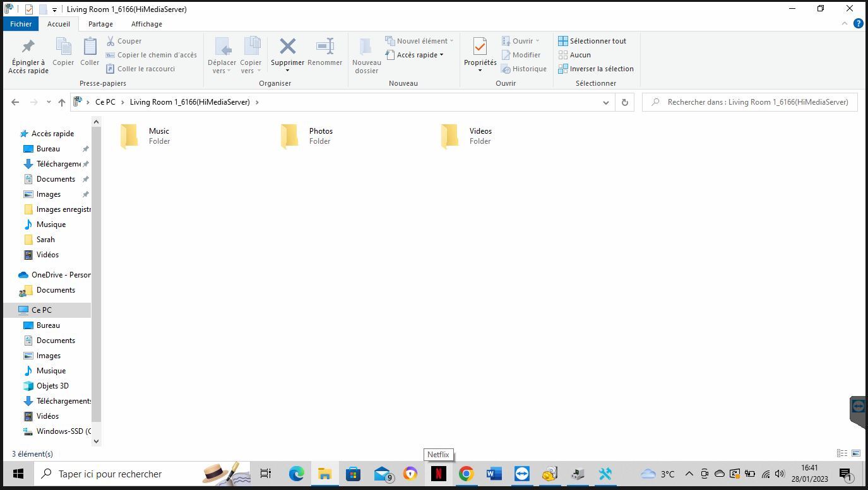Switch to large icons view layout

(x=856, y=453)
